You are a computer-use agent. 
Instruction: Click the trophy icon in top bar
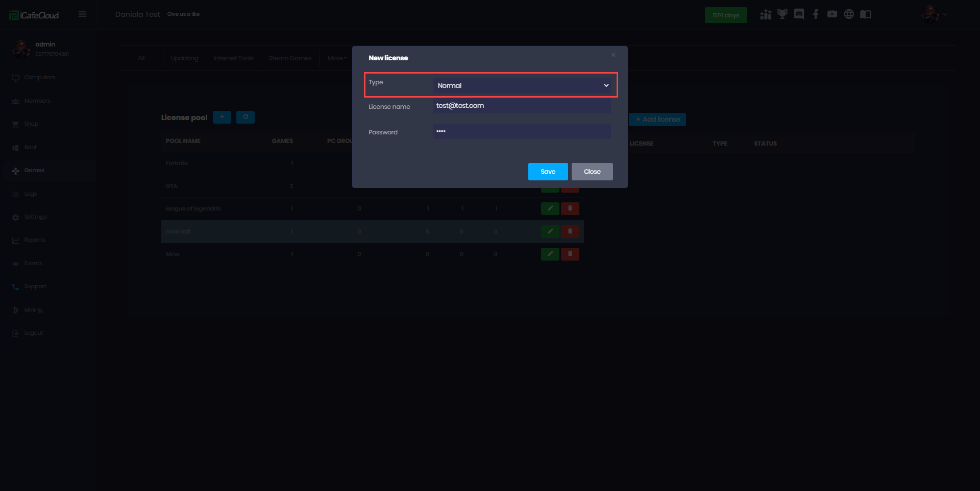(782, 14)
